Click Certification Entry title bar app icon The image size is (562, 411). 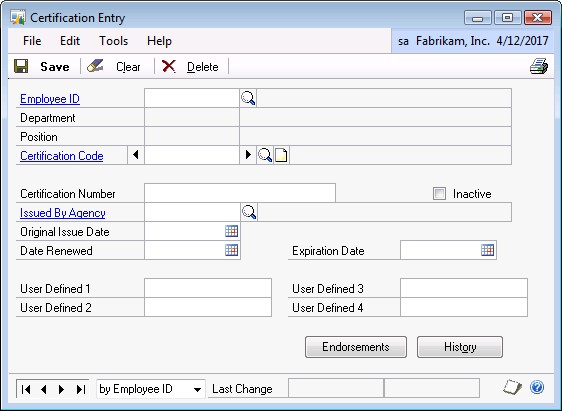tap(18, 18)
